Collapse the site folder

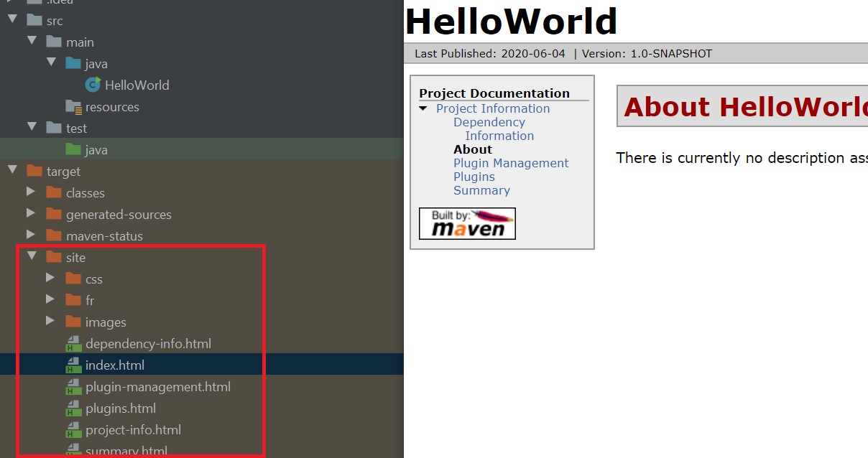31,257
